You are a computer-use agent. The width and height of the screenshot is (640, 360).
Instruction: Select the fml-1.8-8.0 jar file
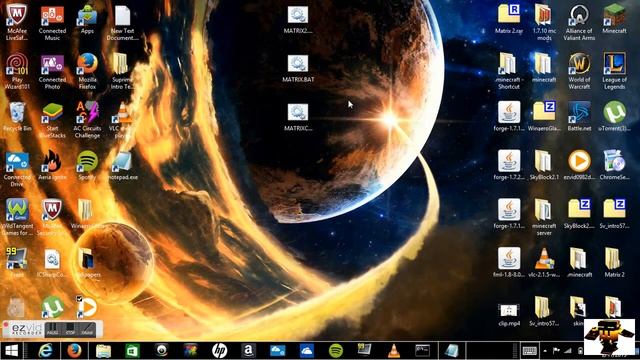tap(509, 263)
